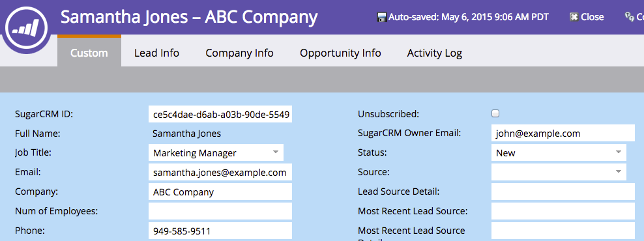Toggle the Unsubscribed checkbox
Screen dimensions: 644x241
[496, 114]
